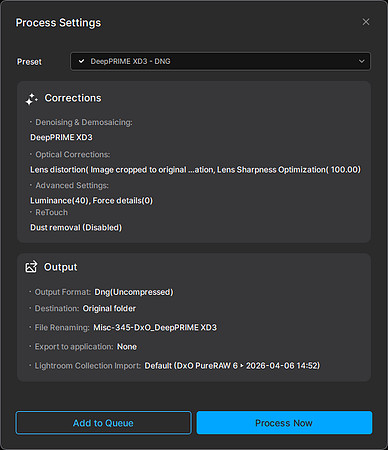Click the ReTouch label
The width and height of the screenshot is (388, 450).
(51, 212)
